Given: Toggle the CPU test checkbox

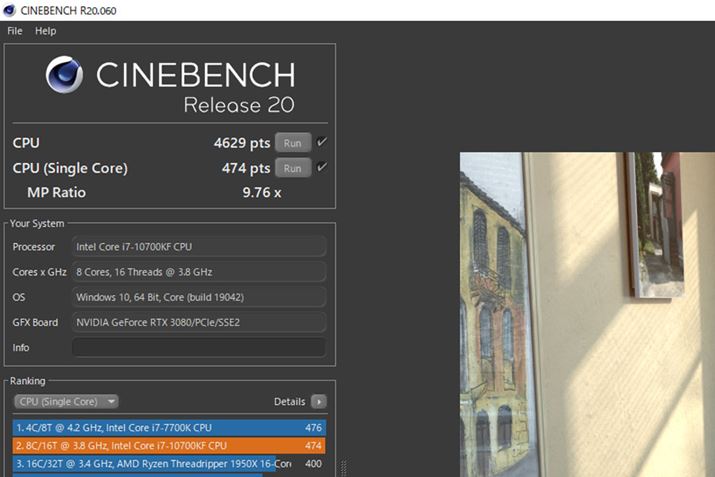Looking at the screenshot, I should pyautogui.click(x=321, y=142).
